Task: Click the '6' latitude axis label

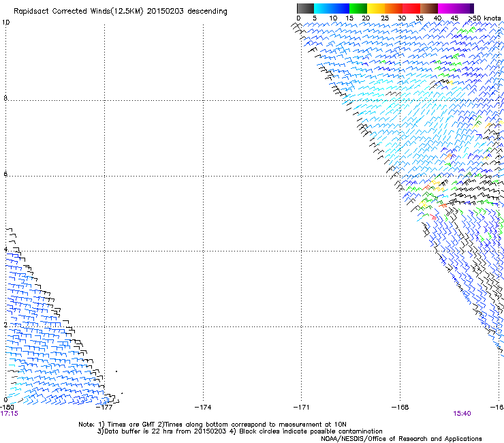Action: pos(5,174)
